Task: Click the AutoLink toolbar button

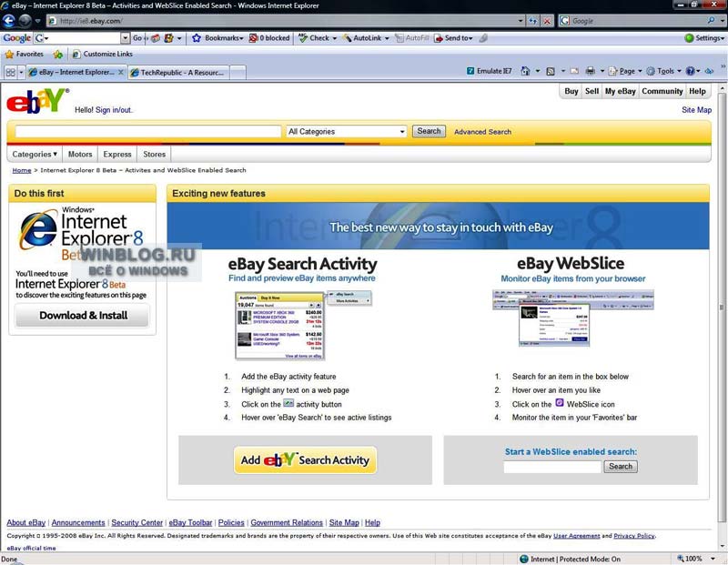Action: click(x=362, y=38)
